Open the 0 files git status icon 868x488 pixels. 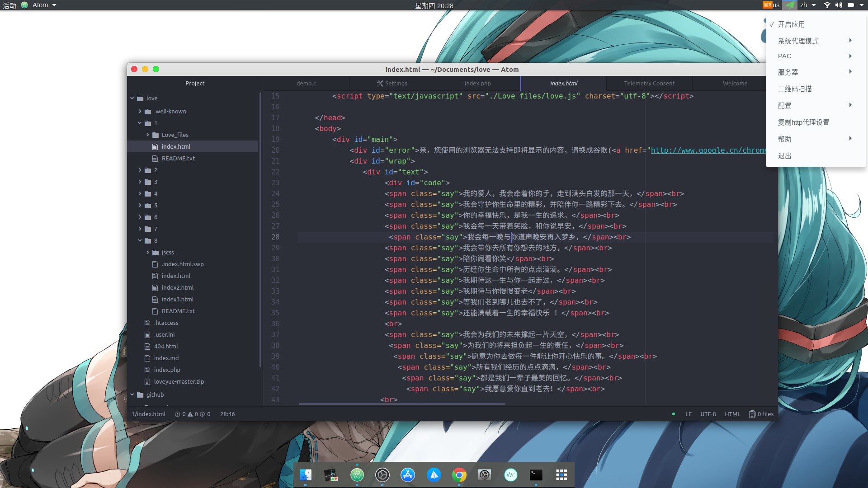click(761, 414)
